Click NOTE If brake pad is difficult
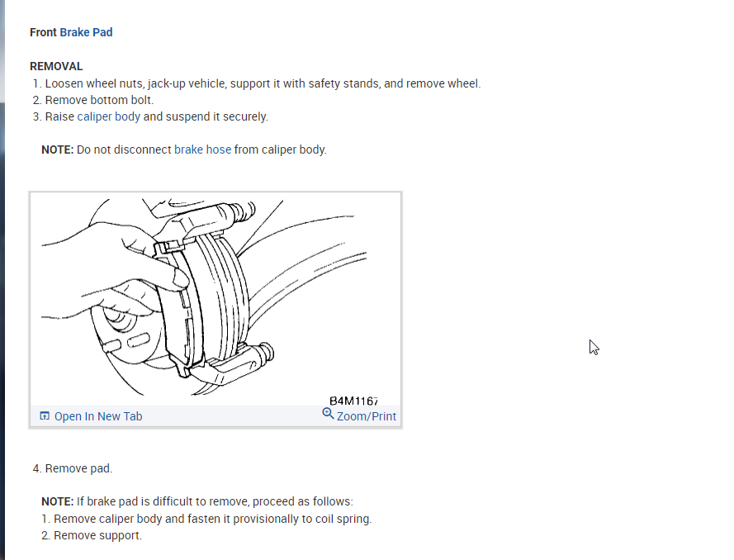This screenshot has width=734, height=560. pos(197,501)
